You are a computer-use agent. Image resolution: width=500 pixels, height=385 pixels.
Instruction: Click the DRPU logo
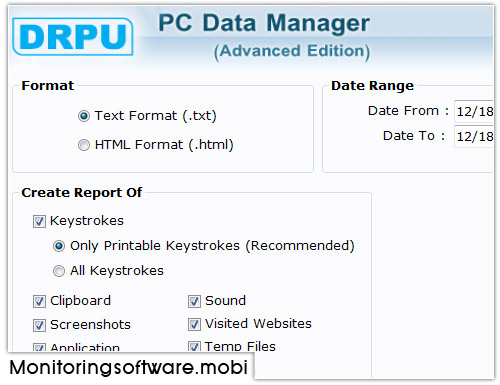point(73,36)
